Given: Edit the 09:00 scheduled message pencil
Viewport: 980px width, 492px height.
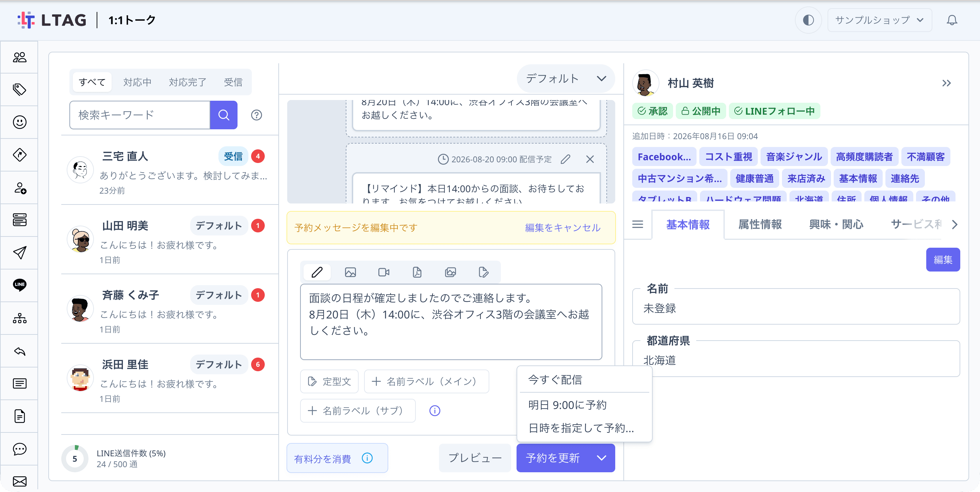Looking at the screenshot, I should click(565, 159).
